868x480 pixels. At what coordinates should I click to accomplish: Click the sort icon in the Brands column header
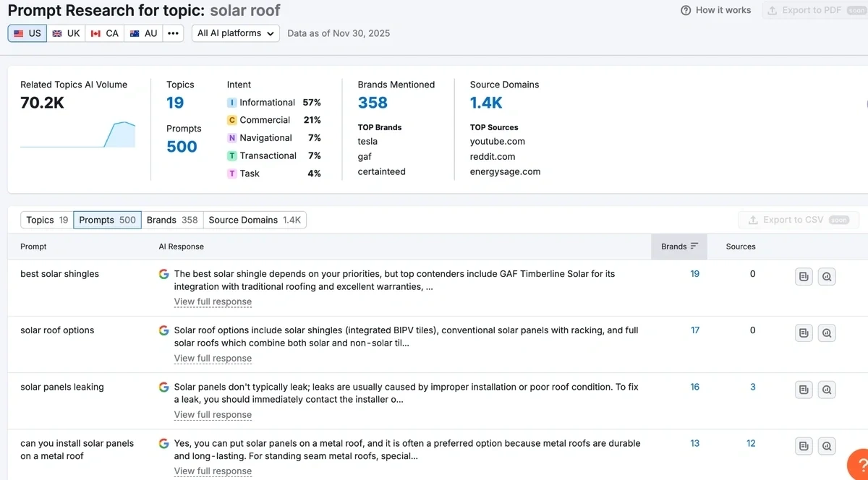click(694, 246)
